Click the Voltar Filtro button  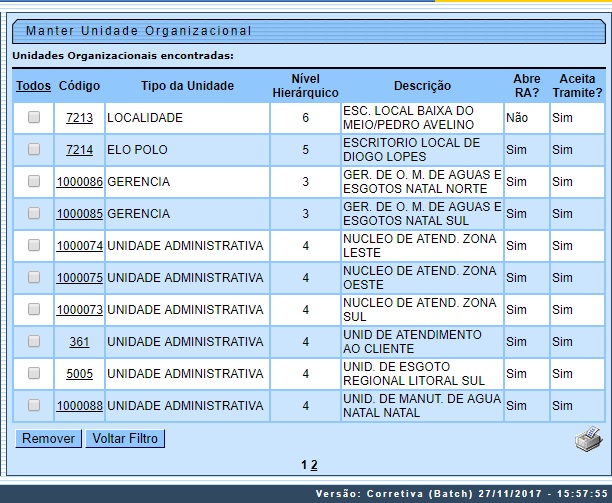125,439
